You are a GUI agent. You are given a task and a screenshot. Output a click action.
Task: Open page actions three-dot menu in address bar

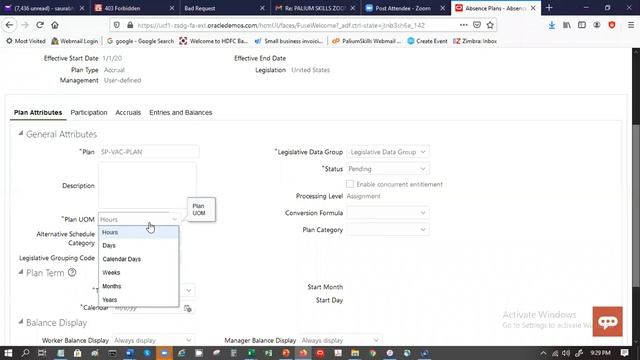(x=463, y=25)
